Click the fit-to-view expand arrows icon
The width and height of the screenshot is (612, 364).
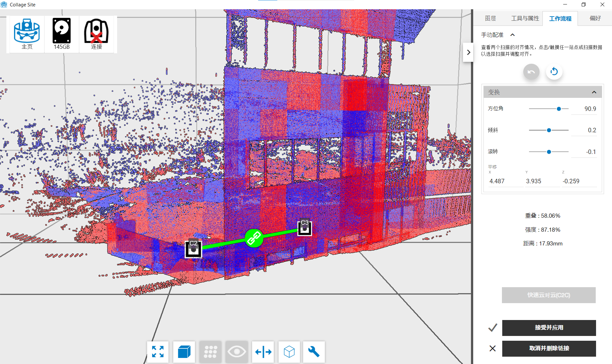[x=158, y=352]
